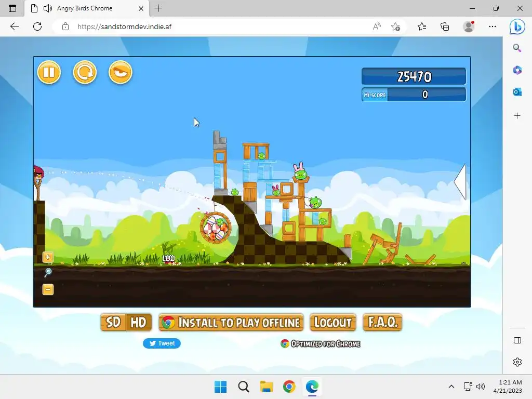Click the red bird on the slingshot

[38, 173]
